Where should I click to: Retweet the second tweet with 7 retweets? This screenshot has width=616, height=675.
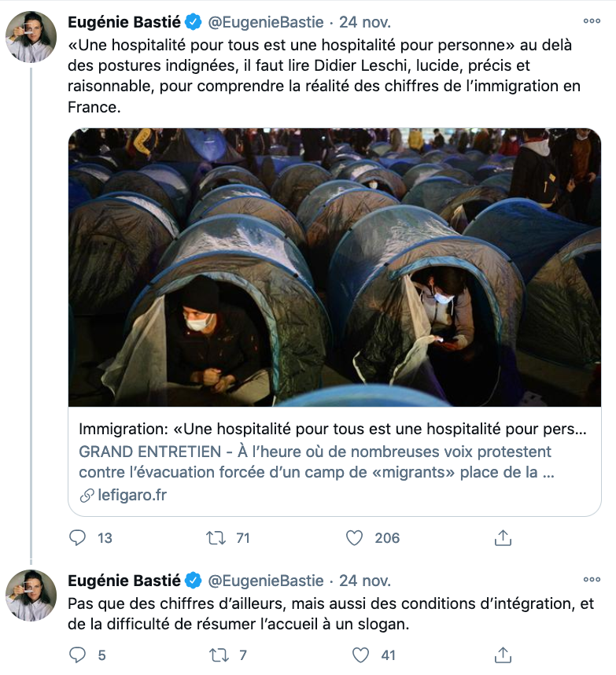click(219, 655)
